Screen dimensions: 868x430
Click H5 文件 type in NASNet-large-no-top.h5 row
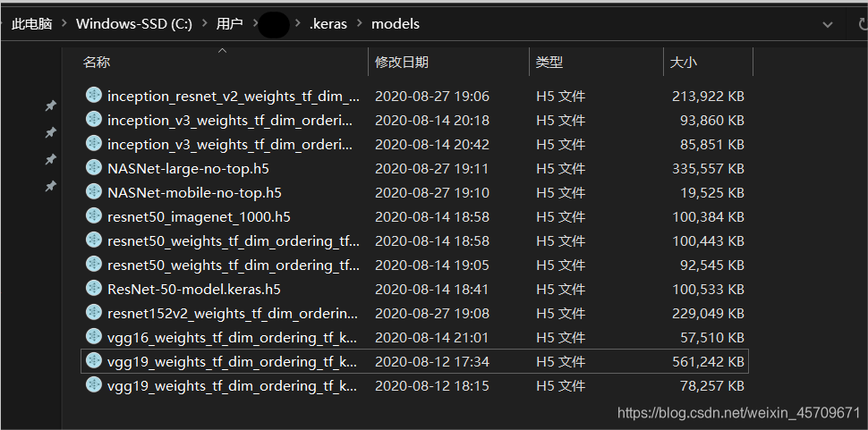click(560, 169)
